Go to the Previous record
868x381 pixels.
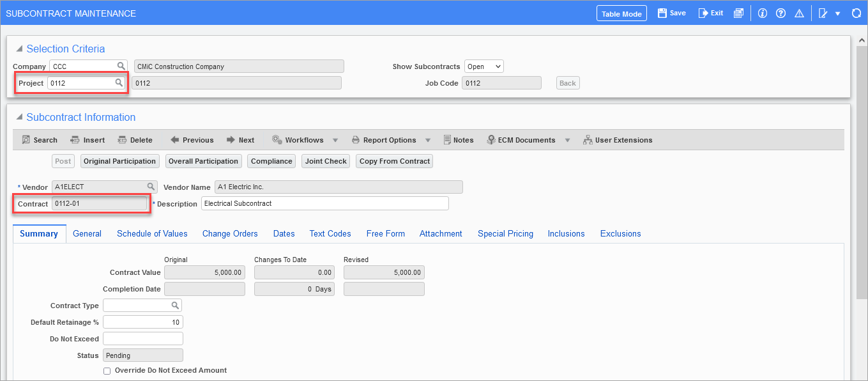192,140
